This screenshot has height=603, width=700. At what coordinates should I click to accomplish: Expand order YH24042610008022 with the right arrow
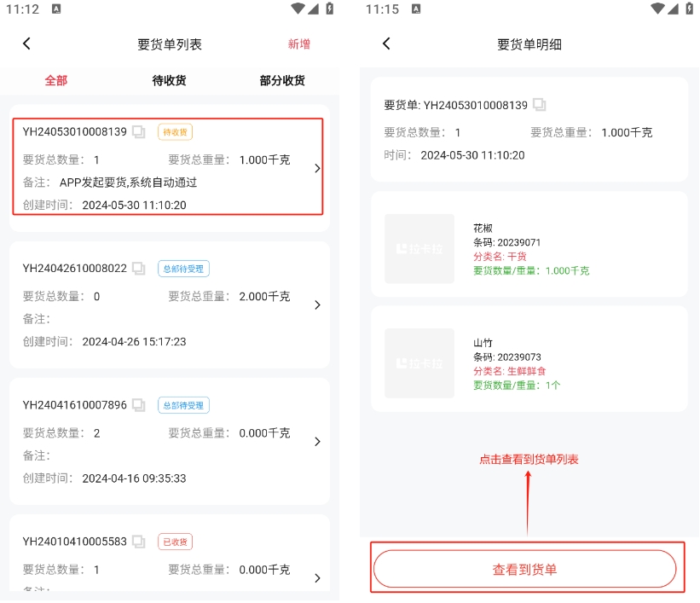click(317, 305)
